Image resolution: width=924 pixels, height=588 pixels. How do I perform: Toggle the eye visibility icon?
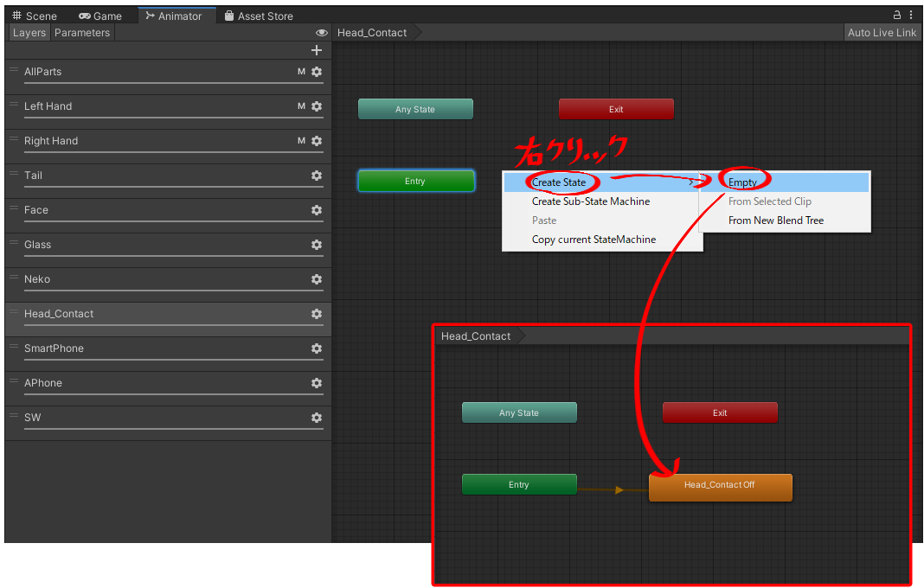pos(322,33)
